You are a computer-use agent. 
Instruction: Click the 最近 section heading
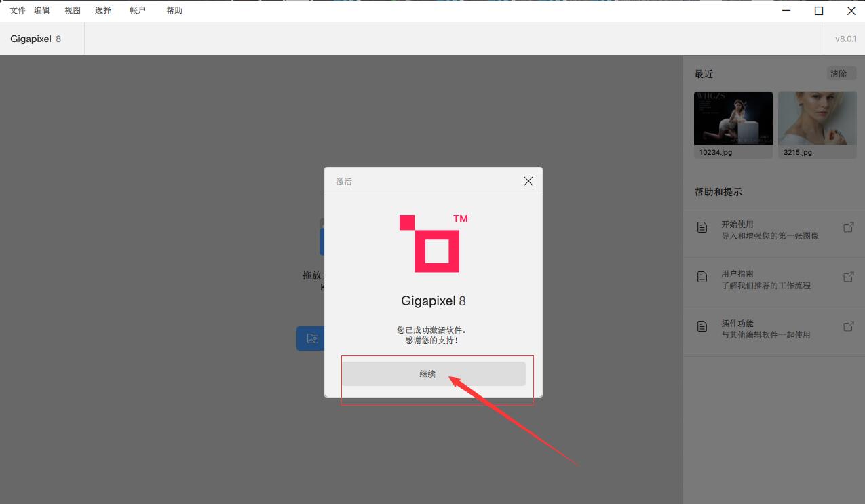click(x=704, y=74)
